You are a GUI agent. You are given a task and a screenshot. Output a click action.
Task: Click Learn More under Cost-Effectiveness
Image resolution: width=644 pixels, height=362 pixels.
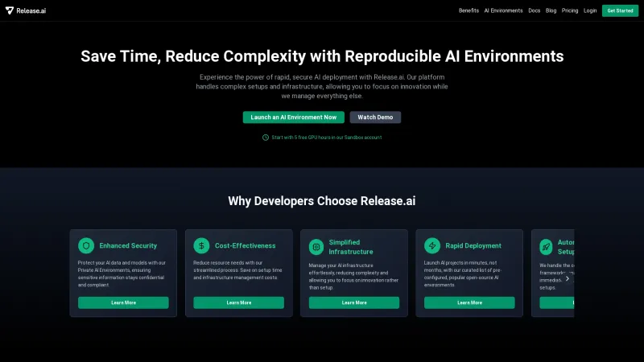(x=238, y=302)
